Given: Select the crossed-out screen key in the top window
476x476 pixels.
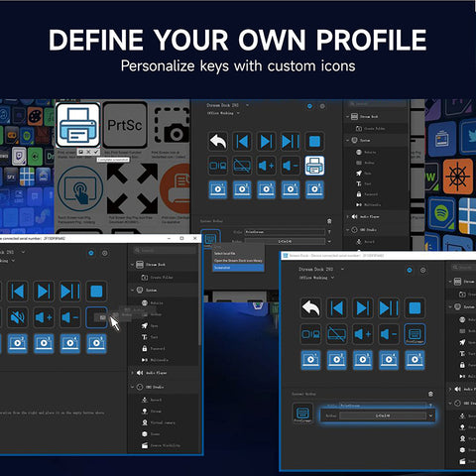Looking at the screenshot, I should coord(242,166).
